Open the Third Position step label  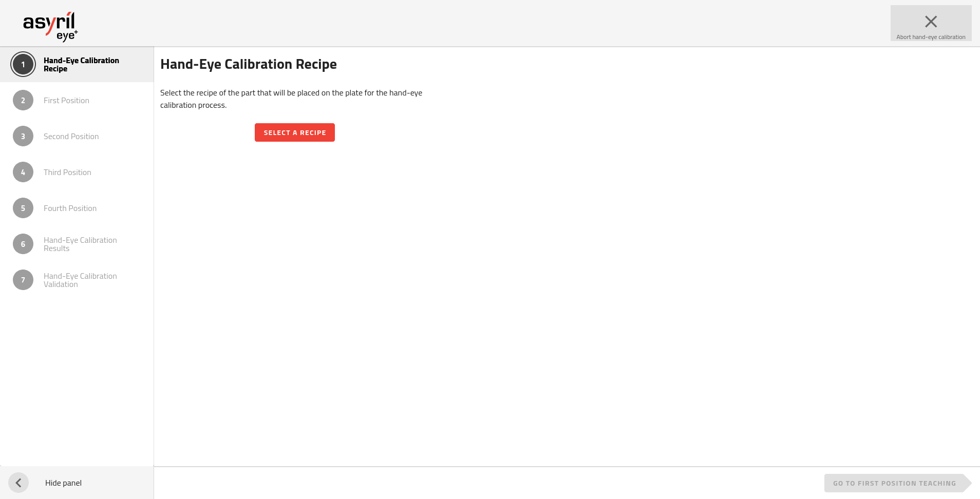click(67, 172)
